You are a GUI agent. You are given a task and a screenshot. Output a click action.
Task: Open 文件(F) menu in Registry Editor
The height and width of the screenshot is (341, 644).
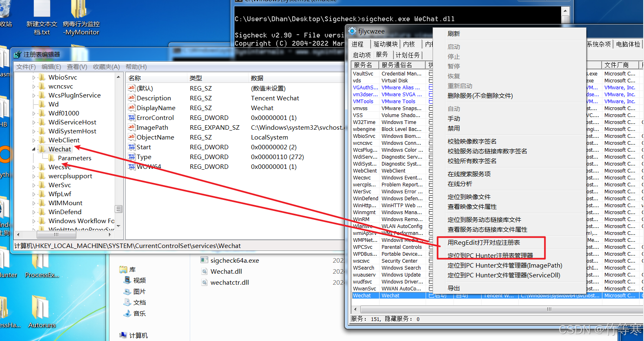tap(26, 67)
